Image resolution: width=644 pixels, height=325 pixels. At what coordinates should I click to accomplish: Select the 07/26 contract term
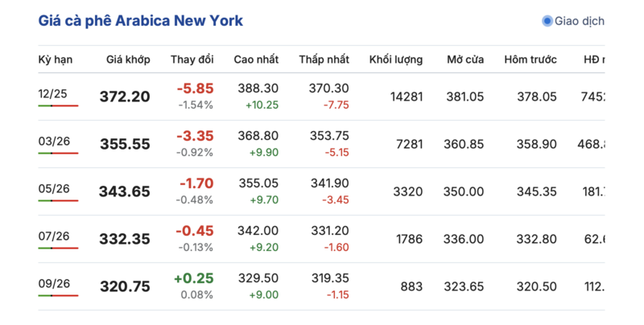tap(55, 236)
